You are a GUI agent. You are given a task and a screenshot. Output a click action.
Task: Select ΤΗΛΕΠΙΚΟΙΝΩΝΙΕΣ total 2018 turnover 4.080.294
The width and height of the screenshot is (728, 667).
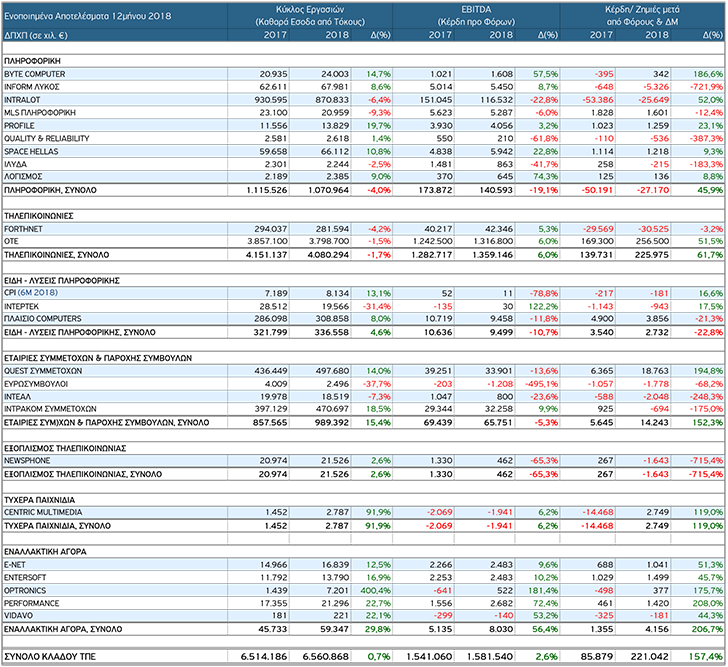tap(329, 255)
